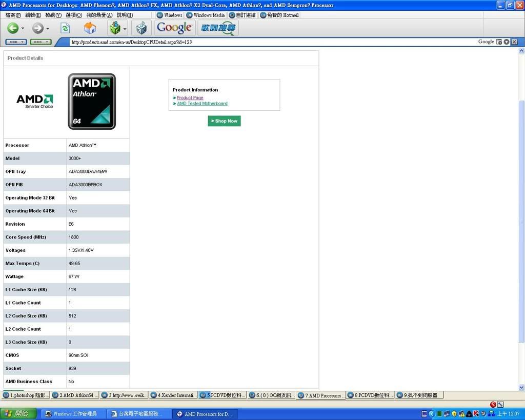Click the green cube groups toolbar icon

115,28
